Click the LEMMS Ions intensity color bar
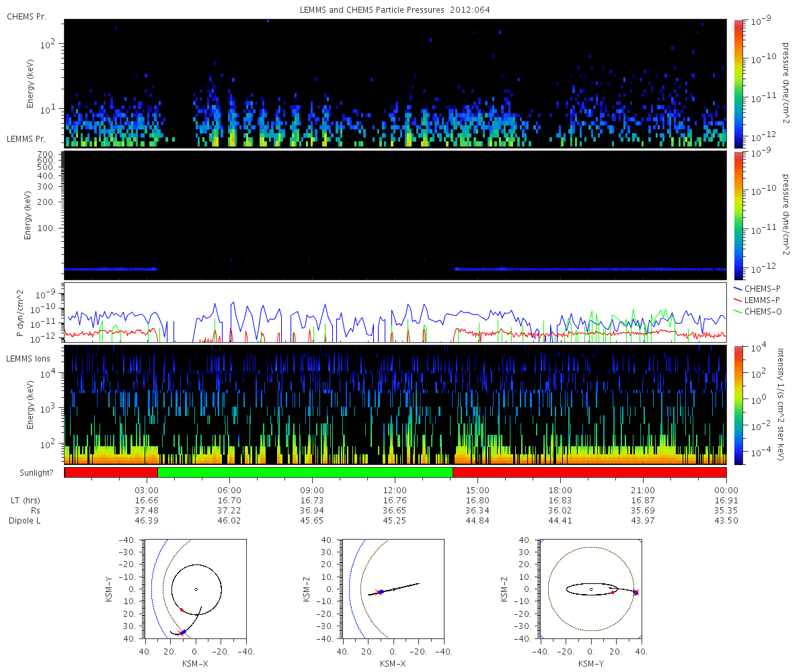The height and width of the screenshot is (672, 807). coord(738,405)
